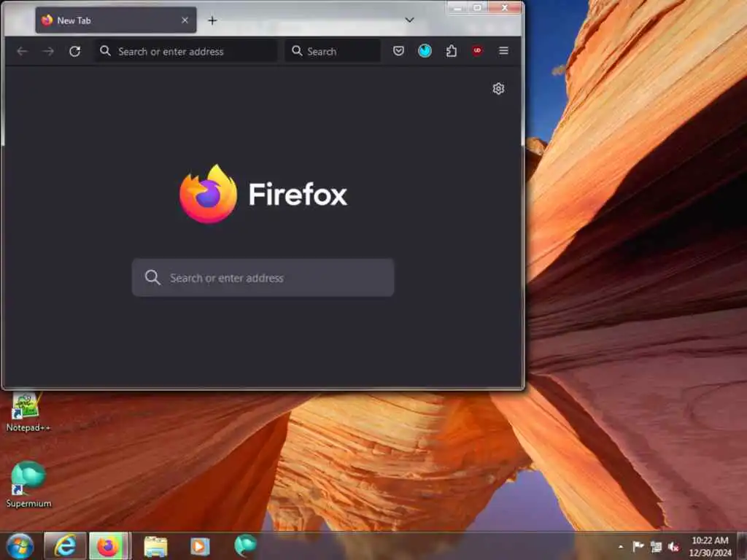Focus the toolbar Search box

tap(333, 51)
